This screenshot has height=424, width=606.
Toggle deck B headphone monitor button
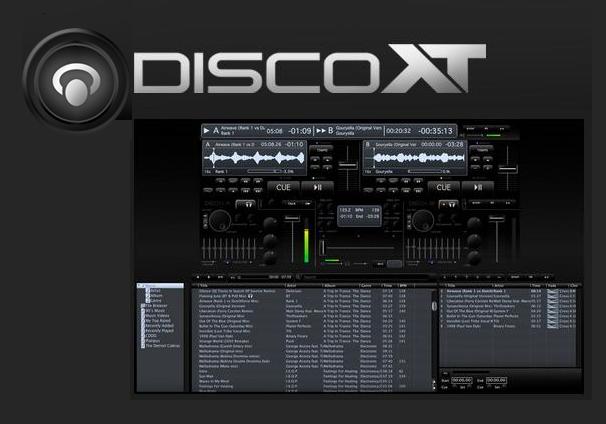pyautogui.click(x=448, y=204)
